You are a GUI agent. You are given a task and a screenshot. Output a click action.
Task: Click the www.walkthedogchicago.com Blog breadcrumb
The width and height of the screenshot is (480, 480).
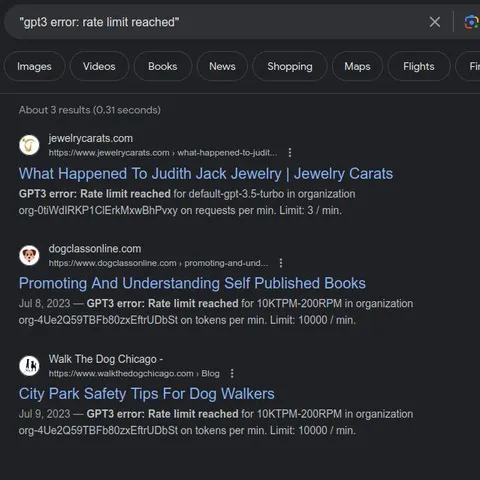point(134,373)
